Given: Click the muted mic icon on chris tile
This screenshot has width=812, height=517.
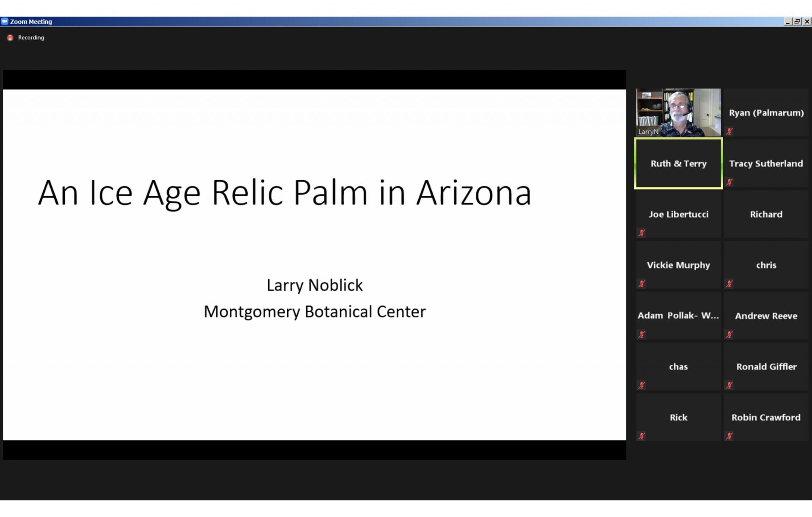Looking at the screenshot, I should (730, 284).
